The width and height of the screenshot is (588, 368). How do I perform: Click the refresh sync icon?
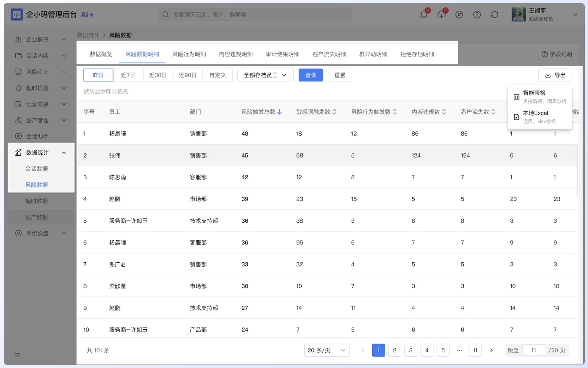495,15
